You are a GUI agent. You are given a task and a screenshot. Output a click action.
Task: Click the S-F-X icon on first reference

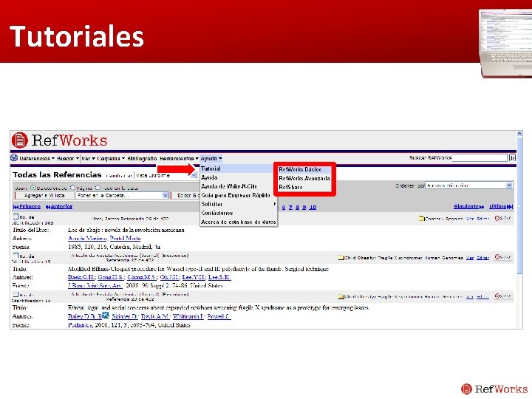[x=502, y=218]
